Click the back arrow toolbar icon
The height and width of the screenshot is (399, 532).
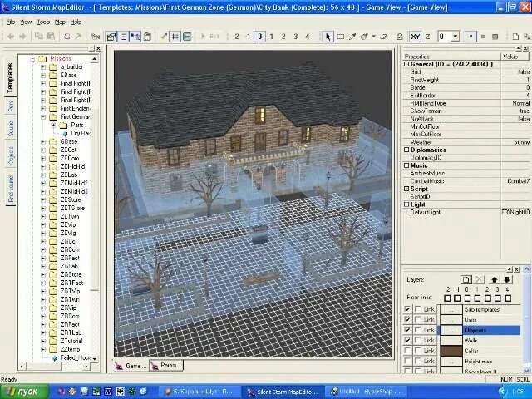[11, 37]
